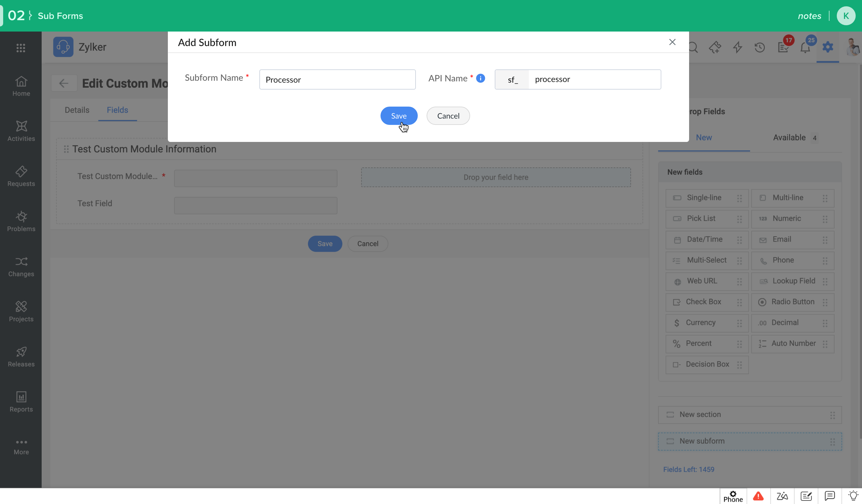Expand the More sidebar menu
The width and height of the screenshot is (862, 504).
point(21,446)
